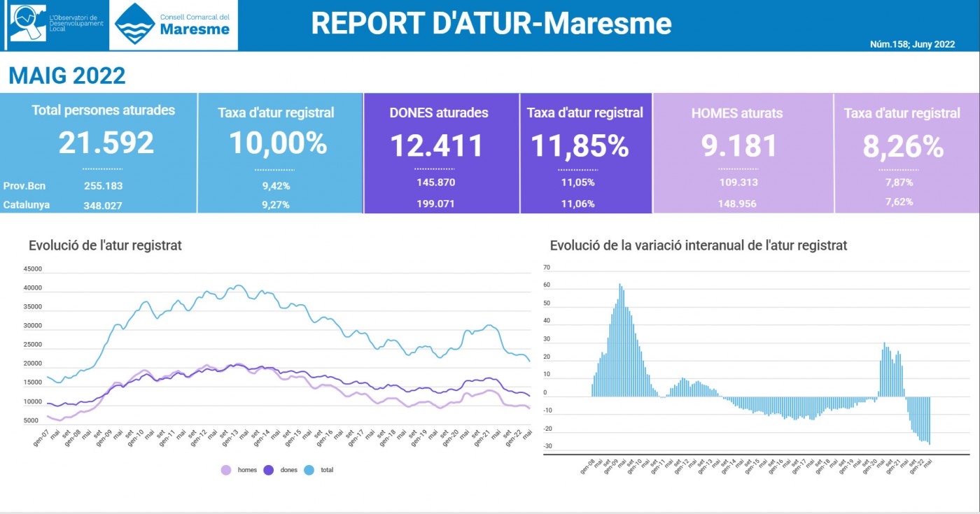Click the 9,27% Catalunya rate
This screenshot has height=514, width=980.
276,206
